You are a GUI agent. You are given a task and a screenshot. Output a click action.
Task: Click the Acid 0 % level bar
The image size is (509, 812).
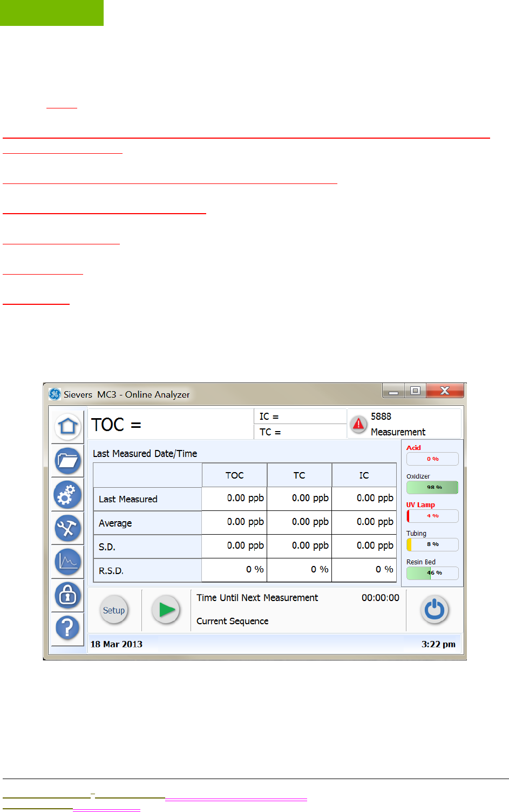pos(432,459)
